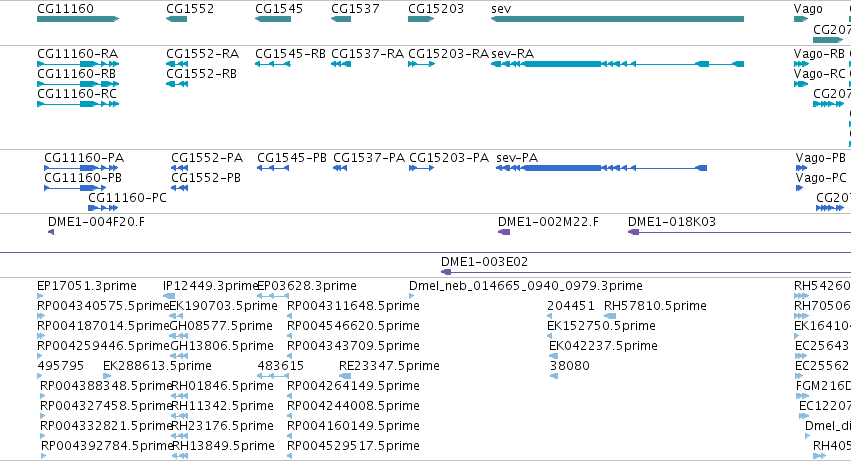
Task: Open EST label GH08577.5prime
Action: (x=221, y=326)
